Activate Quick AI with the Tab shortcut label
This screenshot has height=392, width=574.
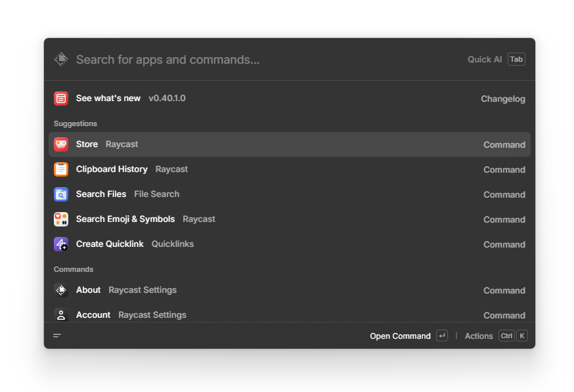click(516, 58)
